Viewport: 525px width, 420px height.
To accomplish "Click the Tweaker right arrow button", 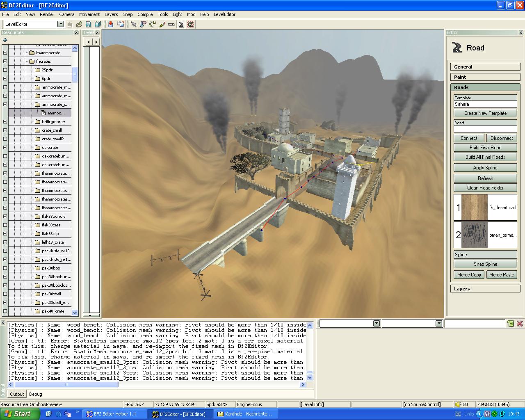I will tap(96, 41).
